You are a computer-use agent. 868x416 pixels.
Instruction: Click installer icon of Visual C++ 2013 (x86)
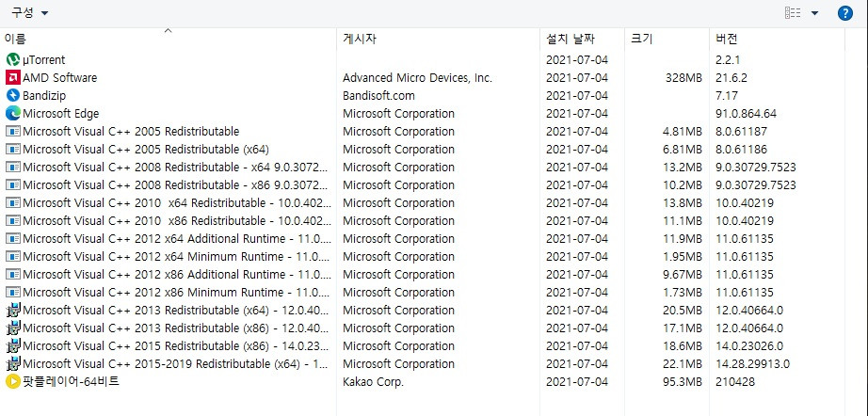point(13,328)
